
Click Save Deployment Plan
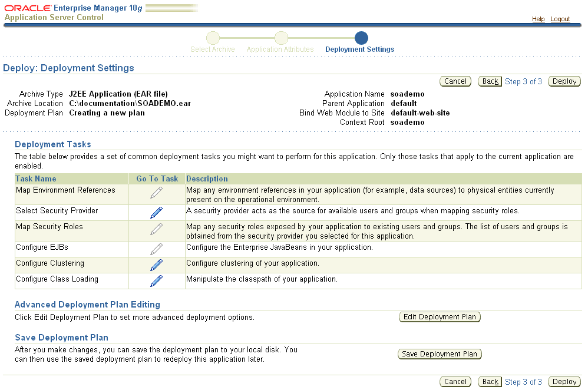point(440,354)
